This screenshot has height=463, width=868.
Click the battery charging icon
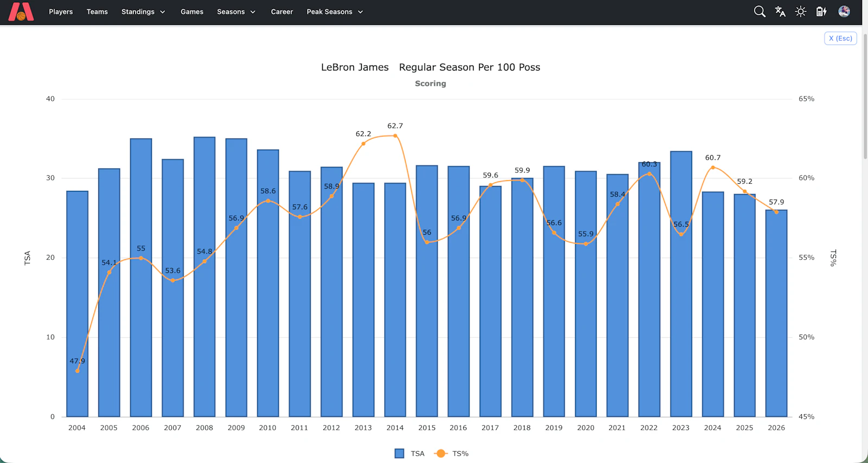tap(821, 11)
